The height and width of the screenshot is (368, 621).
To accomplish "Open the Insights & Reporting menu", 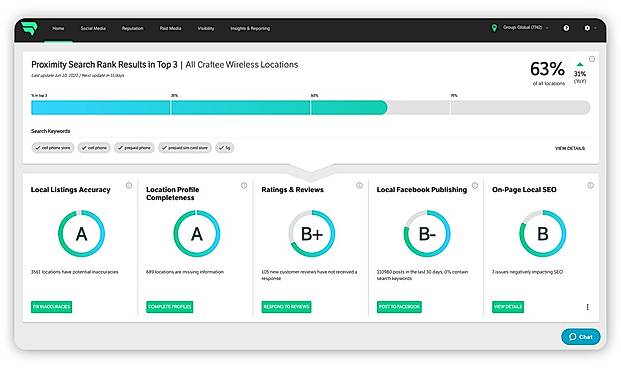I will pyautogui.click(x=250, y=29).
